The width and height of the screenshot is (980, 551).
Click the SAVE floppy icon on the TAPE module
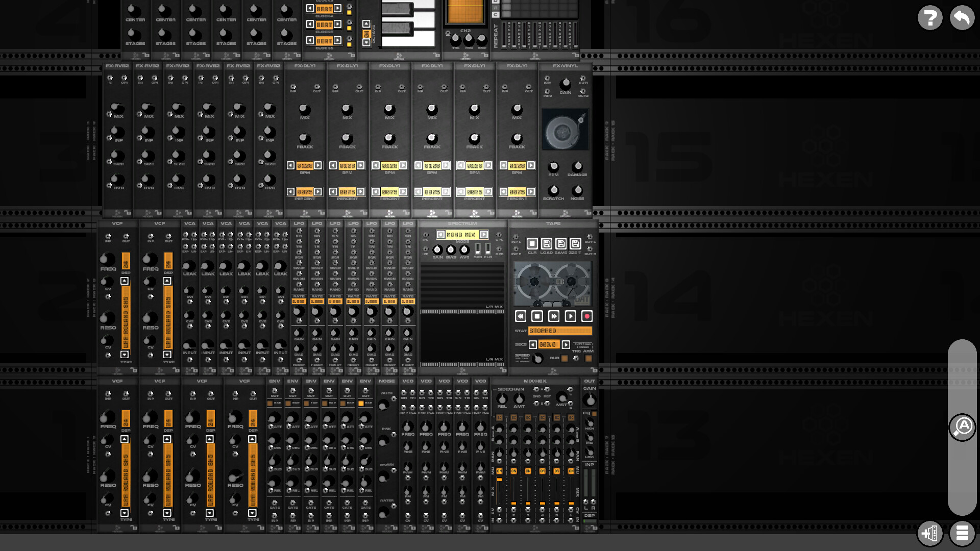click(x=560, y=244)
